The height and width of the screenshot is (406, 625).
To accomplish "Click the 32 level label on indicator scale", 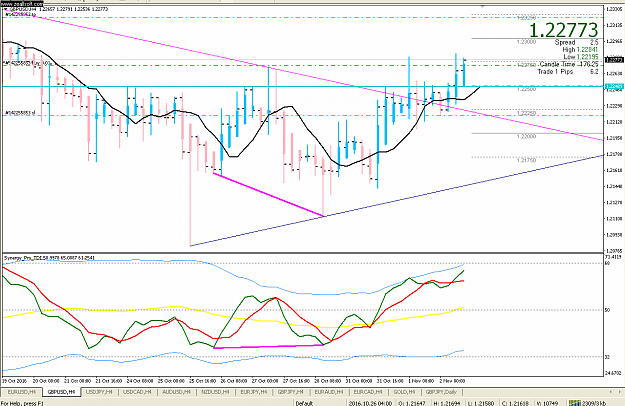I will click(x=607, y=357).
